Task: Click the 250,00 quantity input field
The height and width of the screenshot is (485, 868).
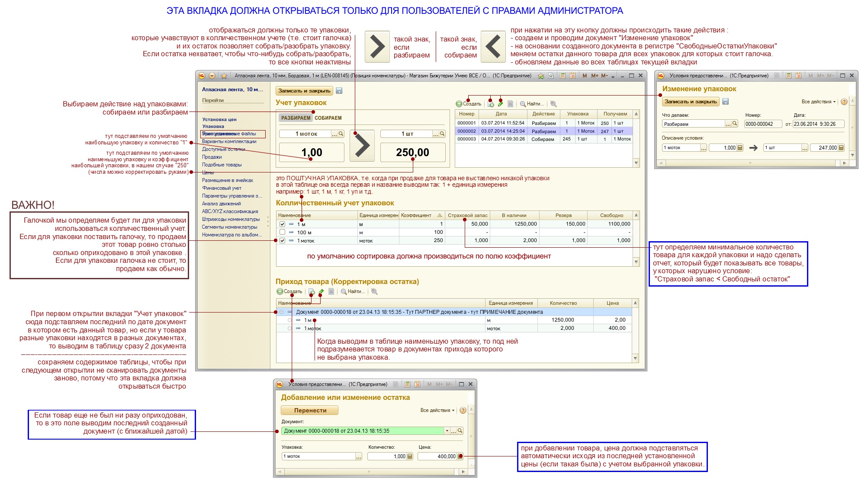Action: tap(412, 152)
